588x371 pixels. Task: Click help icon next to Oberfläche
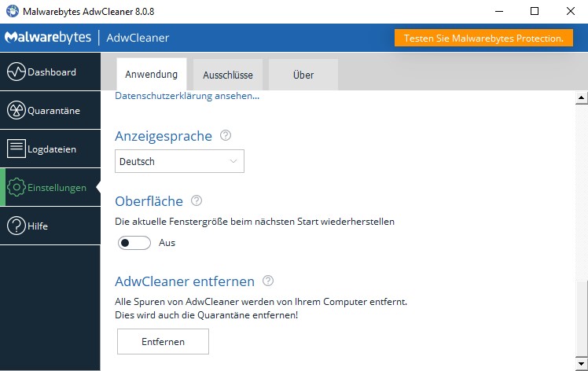(x=197, y=200)
